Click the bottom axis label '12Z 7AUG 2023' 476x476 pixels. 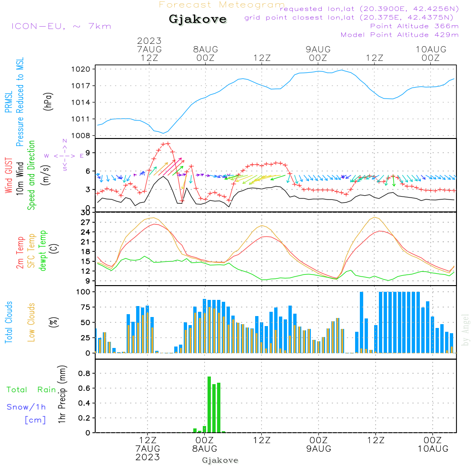coord(148,448)
